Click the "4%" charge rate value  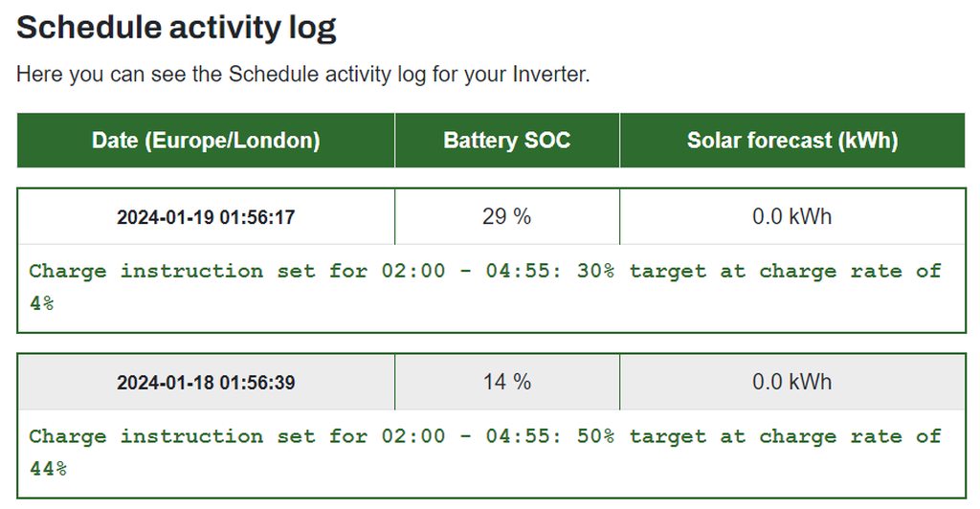[x=41, y=303]
